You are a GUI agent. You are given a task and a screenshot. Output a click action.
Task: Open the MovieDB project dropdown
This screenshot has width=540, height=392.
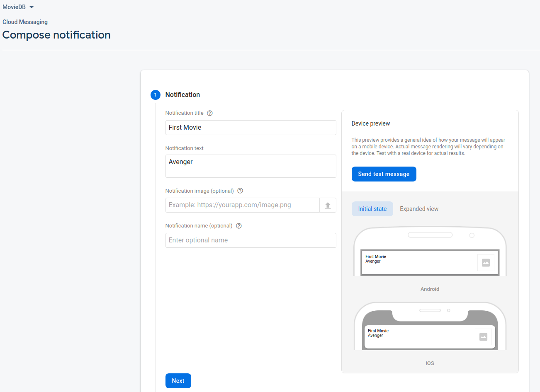[x=18, y=7]
